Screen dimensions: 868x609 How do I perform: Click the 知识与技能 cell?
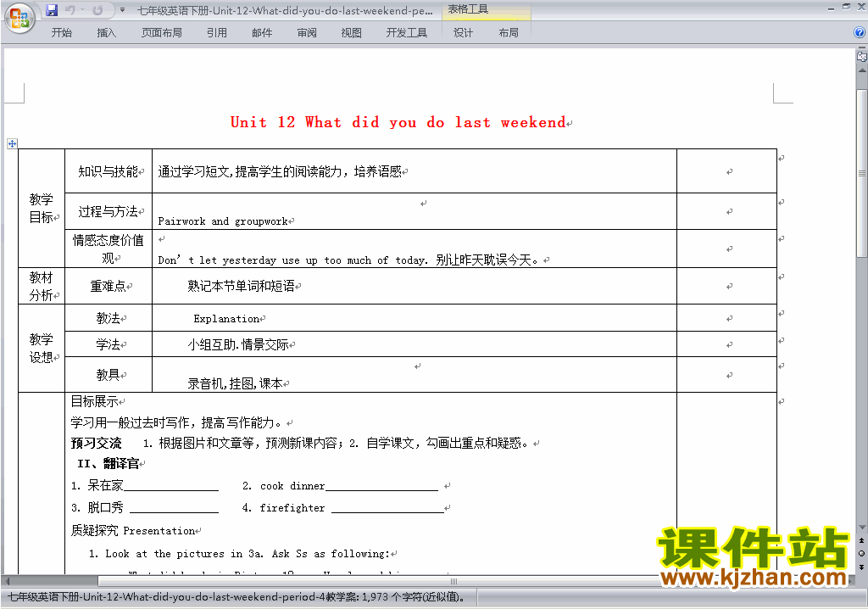(x=108, y=171)
